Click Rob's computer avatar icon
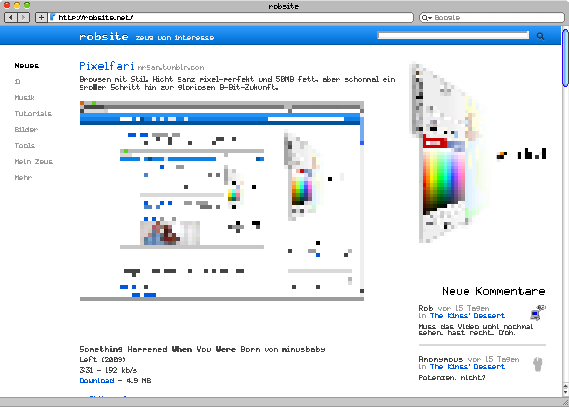Image resolution: width=569 pixels, height=407 pixels. point(538,313)
